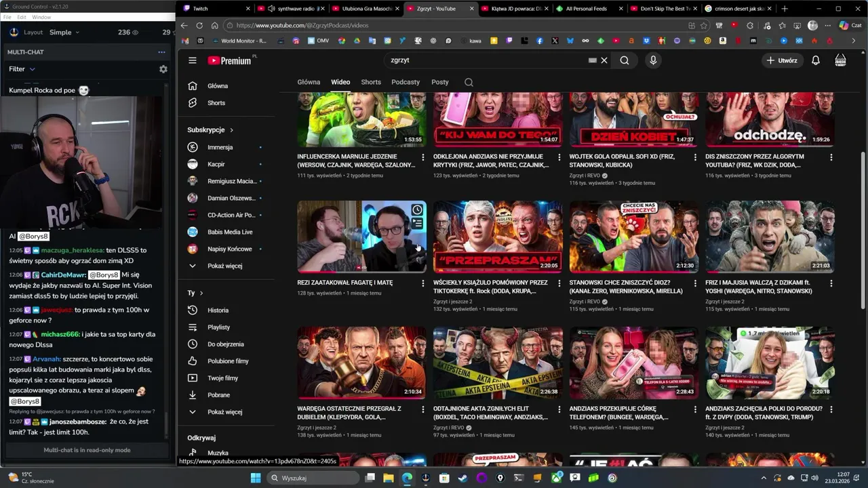Image resolution: width=868 pixels, height=488 pixels.
Task: Click the YouTube Premium logo
Action: 230,60
